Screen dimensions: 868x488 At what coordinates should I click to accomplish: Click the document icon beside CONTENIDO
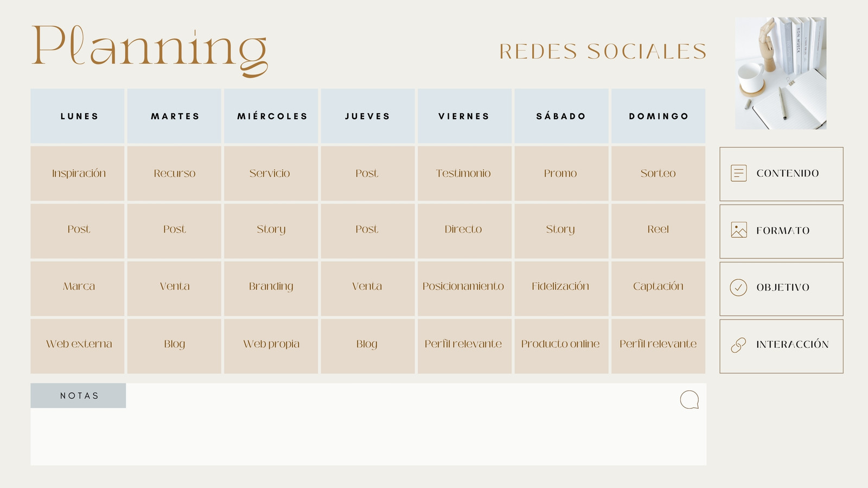click(739, 174)
